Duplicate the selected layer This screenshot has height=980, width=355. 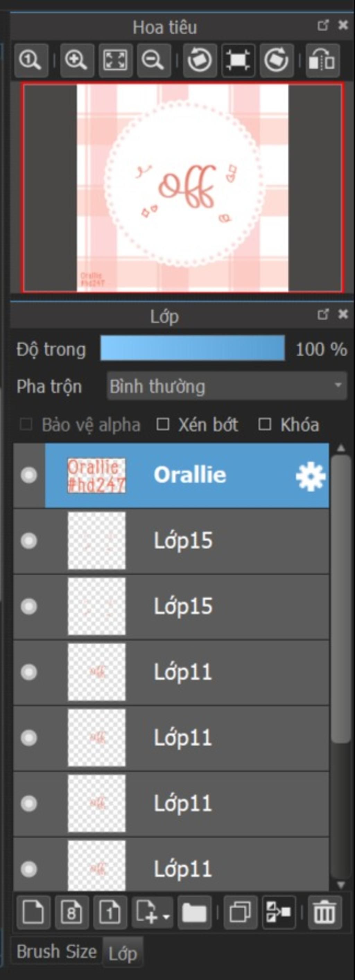click(240, 912)
